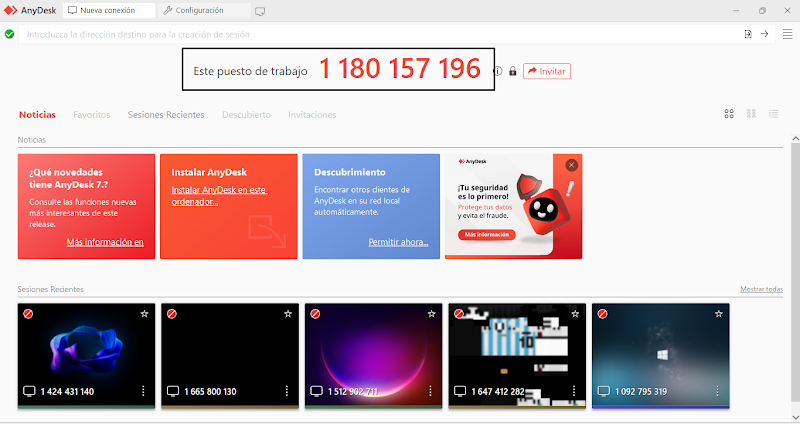Click the Permitir ahora link
The image size is (800, 424).
click(398, 242)
